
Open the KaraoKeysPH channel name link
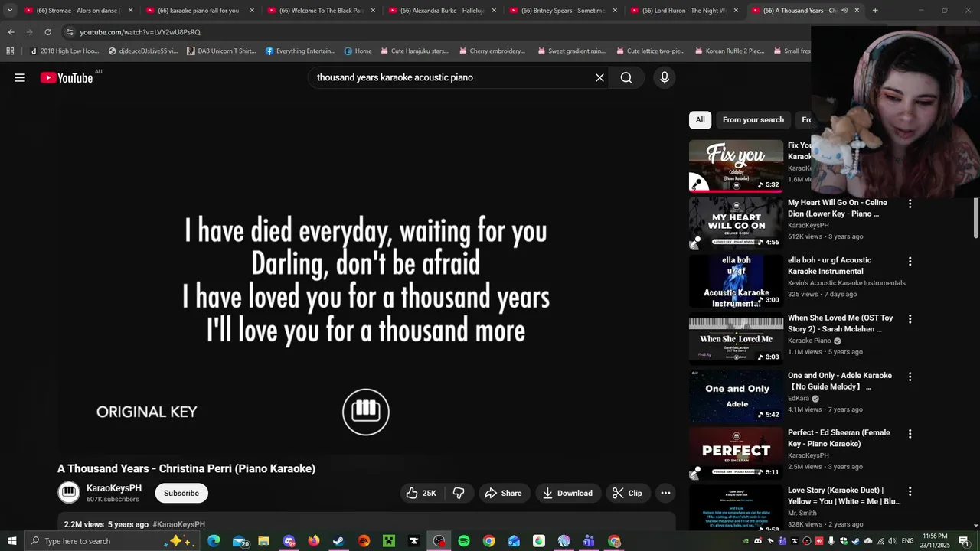tap(114, 488)
